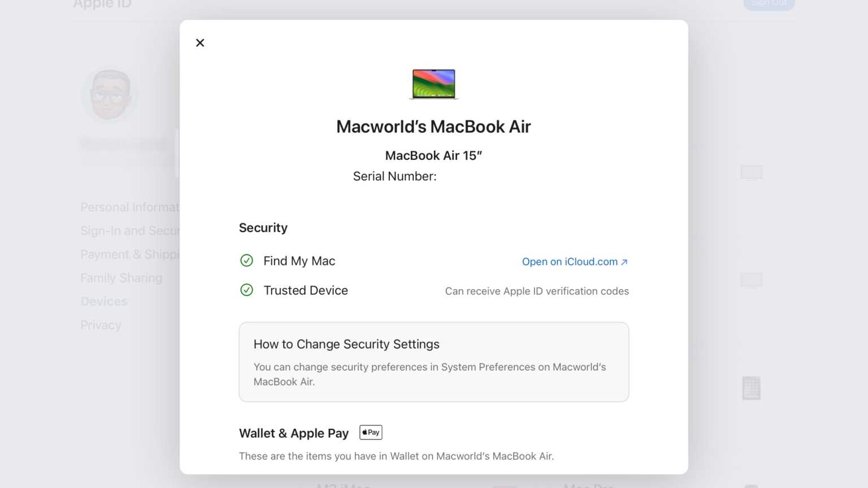Click the MacBook Air device image
The width and height of the screenshot is (868, 488).
[x=433, y=83]
